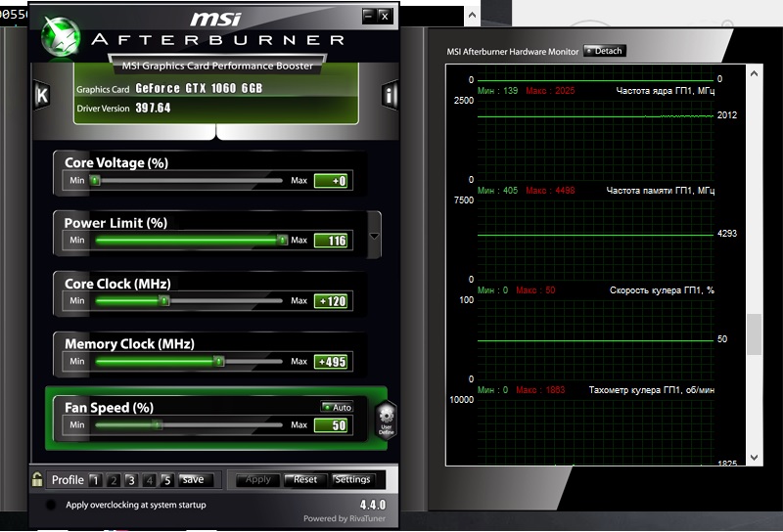Click the version number 4.4.0 text

click(x=373, y=505)
